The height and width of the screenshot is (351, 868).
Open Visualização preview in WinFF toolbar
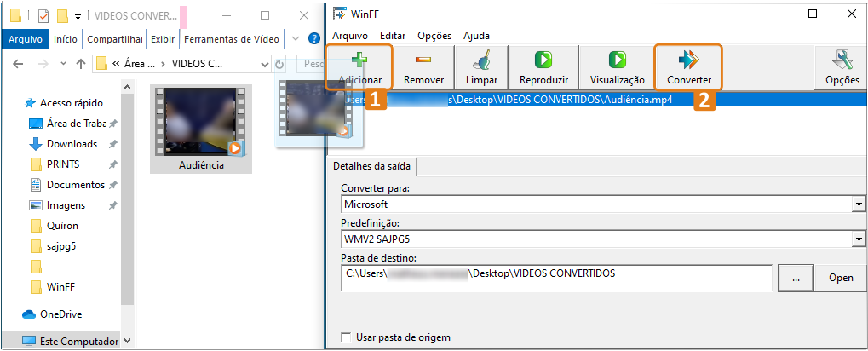(618, 67)
